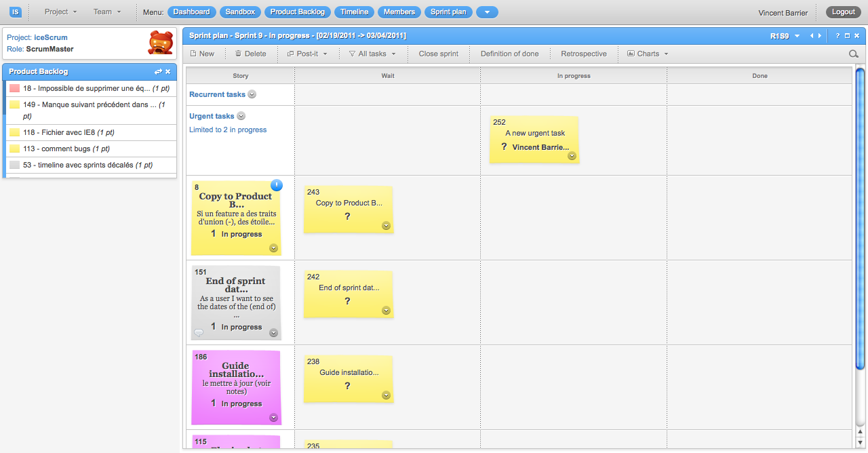Go to the next sprint arrow

click(820, 36)
